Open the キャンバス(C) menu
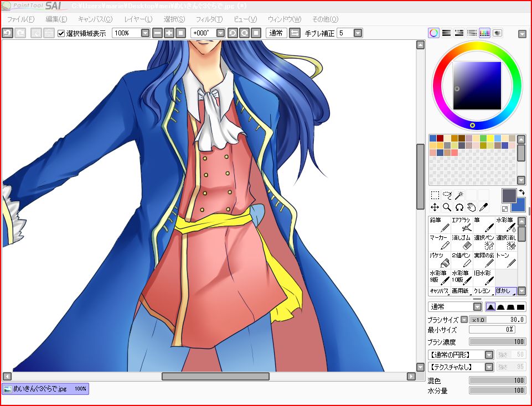This screenshot has height=406, width=532. pyautogui.click(x=95, y=19)
